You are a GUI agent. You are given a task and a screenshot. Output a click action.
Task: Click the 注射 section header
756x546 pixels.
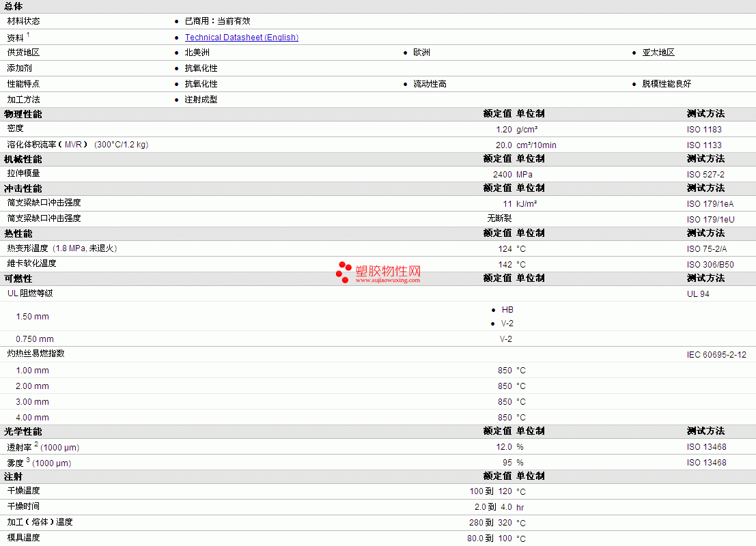click(14, 477)
